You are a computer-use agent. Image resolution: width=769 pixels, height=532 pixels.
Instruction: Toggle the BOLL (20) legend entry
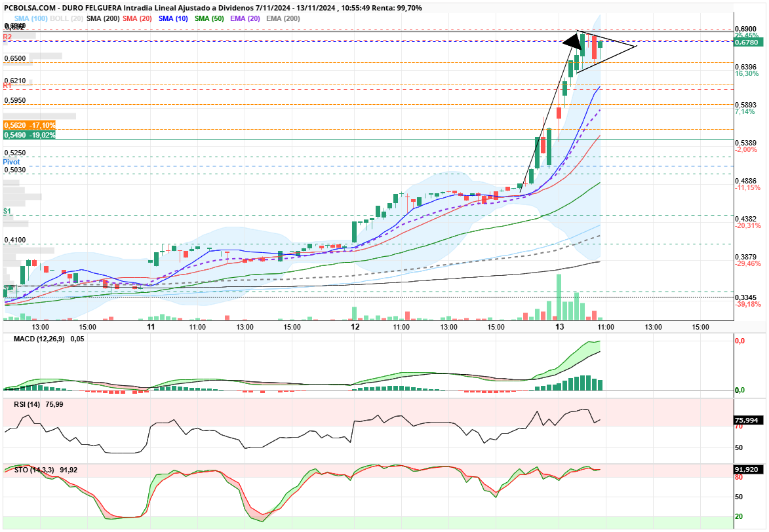tap(67, 18)
